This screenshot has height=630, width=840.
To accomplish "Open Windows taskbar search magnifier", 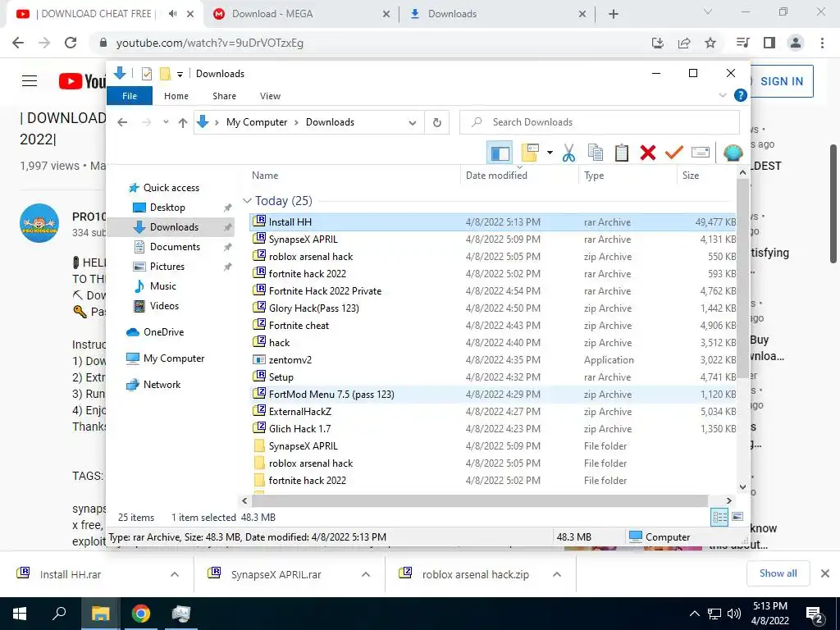I will (x=59, y=614).
